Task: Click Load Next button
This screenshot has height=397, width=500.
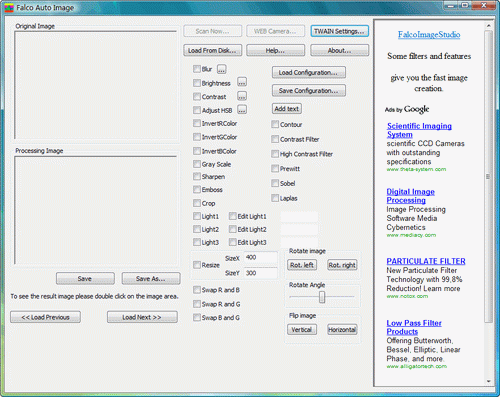Action: 142,317
